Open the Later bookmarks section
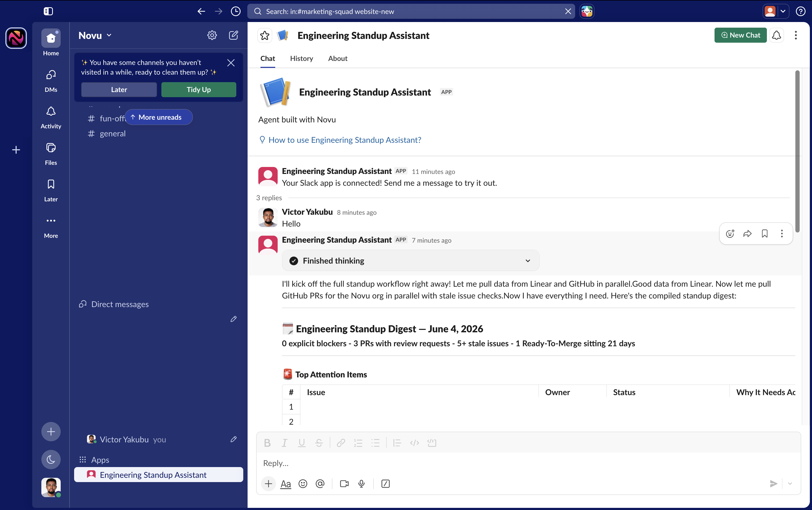This screenshot has width=812, height=510. pyautogui.click(x=51, y=191)
